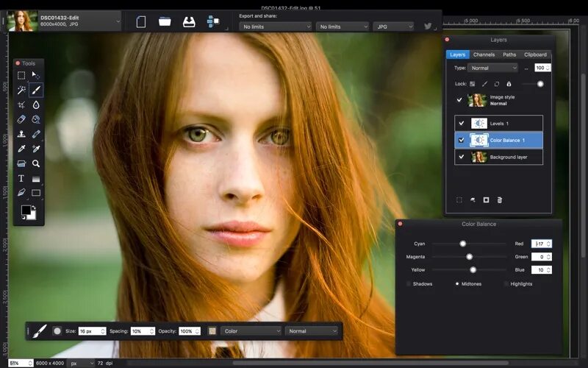Delete layer with trash icon

[x=500, y=199]
